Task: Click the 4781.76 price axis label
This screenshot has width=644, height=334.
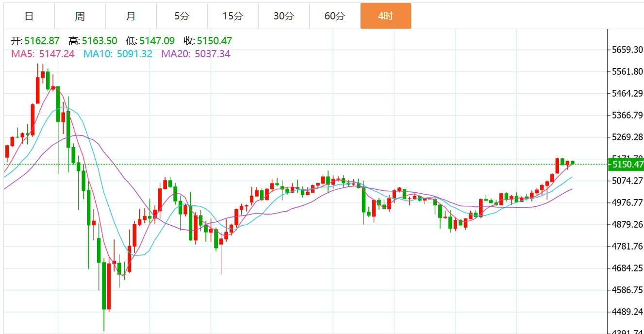Action: [x=627, y=246]
